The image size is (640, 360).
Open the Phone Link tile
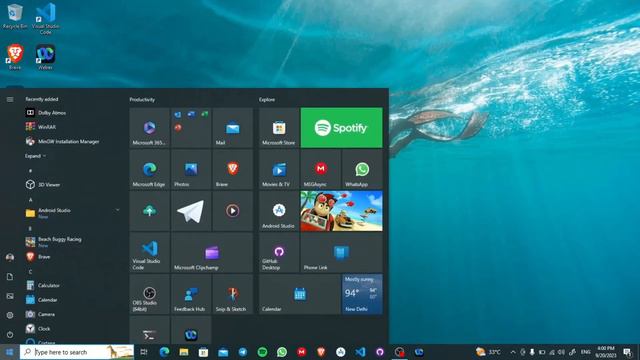[342, 253]
